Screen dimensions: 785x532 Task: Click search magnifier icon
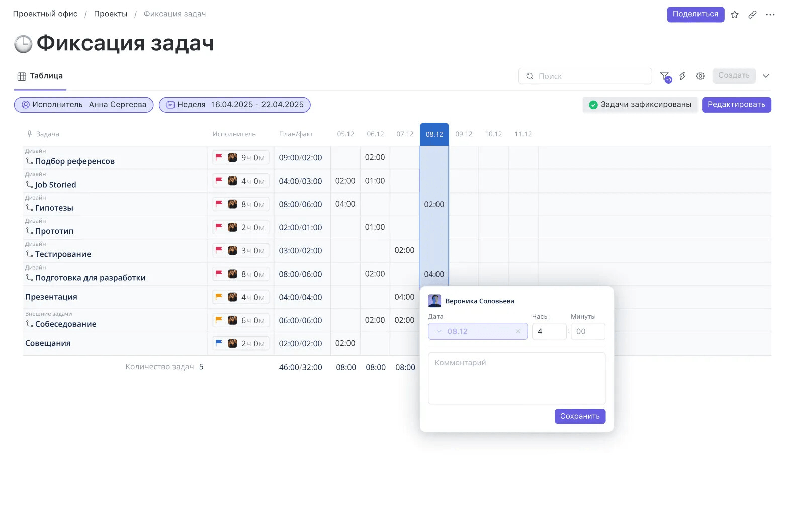point(530,76)
